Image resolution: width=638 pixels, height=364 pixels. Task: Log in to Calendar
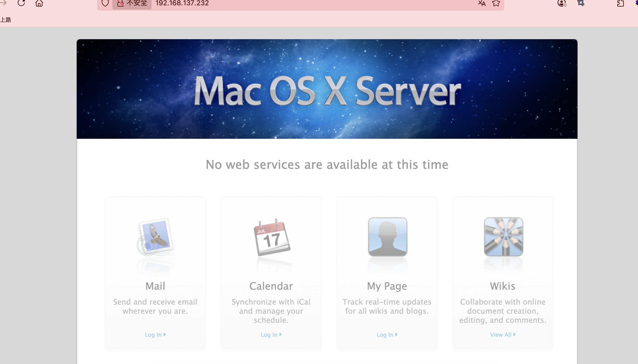click(x=271, y=334)
